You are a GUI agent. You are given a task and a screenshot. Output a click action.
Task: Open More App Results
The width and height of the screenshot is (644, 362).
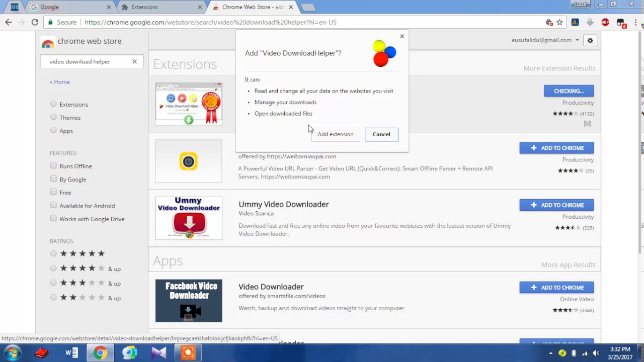point(569,265)
